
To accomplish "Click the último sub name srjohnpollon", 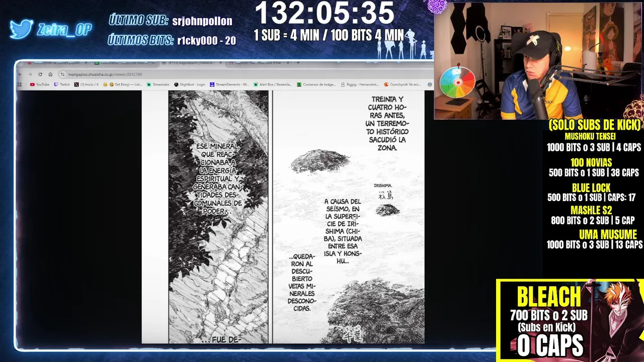I will click(x=202, y=21).
